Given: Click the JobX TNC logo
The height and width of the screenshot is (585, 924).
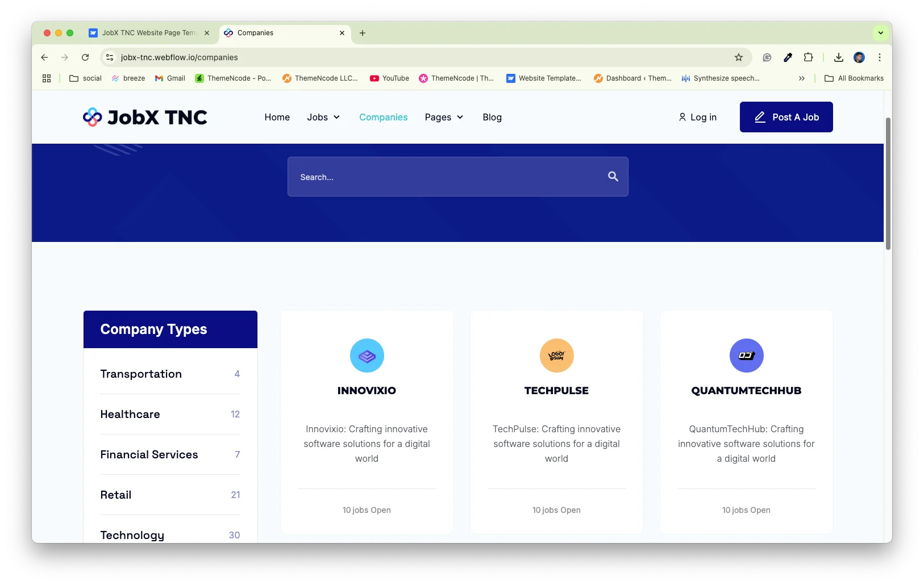Looking at the screenshot, I should (145, 117).
